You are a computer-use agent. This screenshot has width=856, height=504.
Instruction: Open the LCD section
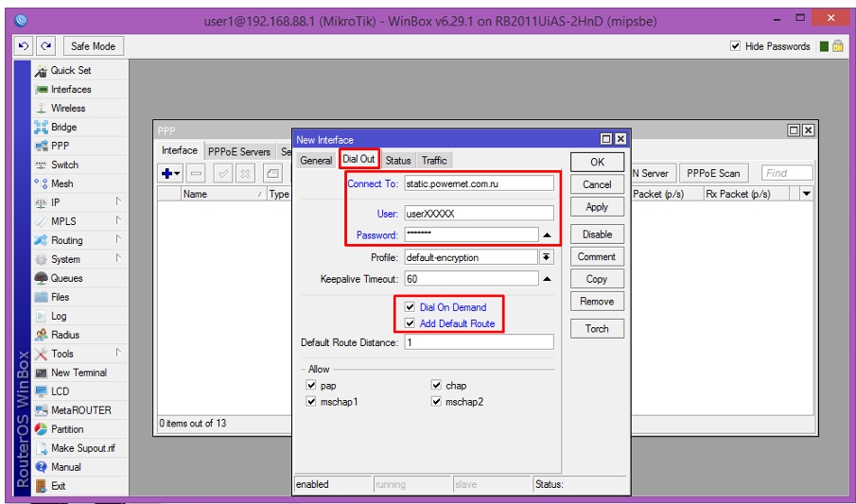(79, 391)
